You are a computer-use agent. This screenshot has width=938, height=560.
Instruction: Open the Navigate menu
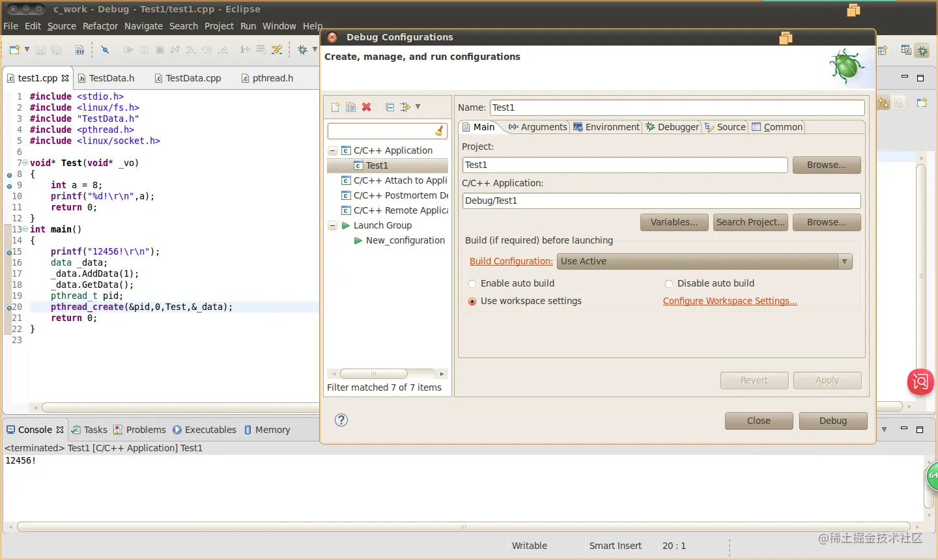pos(143,26)
